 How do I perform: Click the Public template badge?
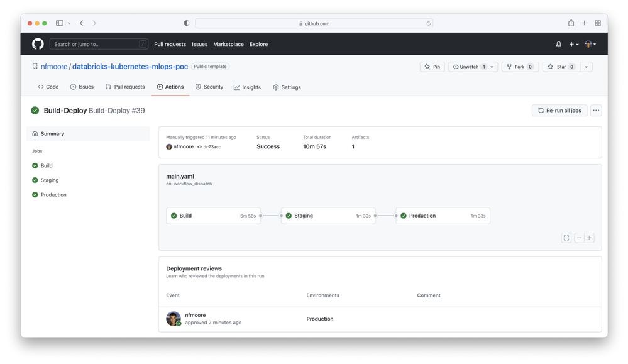(210, 67)
